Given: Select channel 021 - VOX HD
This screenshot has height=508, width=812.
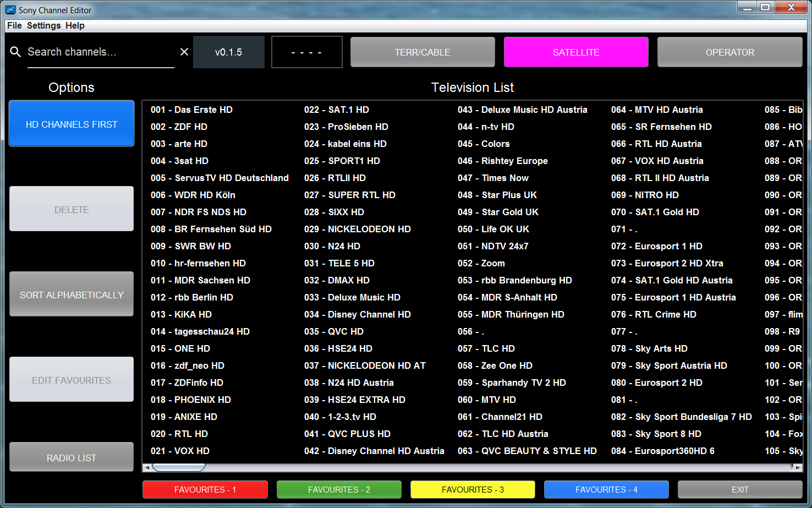Looking at the screenshot, I should 180,451.
